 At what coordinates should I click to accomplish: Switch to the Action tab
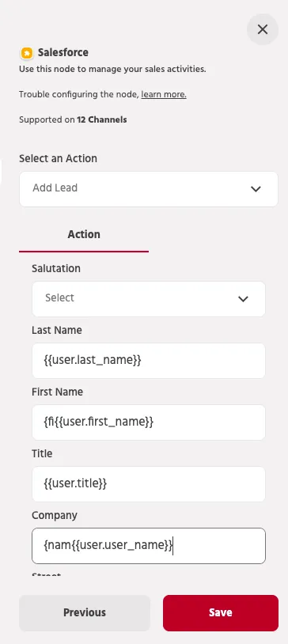[84, 234]
